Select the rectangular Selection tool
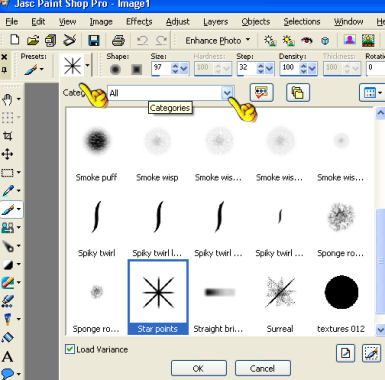Screen dimensions: 385x380 click(x=7, y=172)
